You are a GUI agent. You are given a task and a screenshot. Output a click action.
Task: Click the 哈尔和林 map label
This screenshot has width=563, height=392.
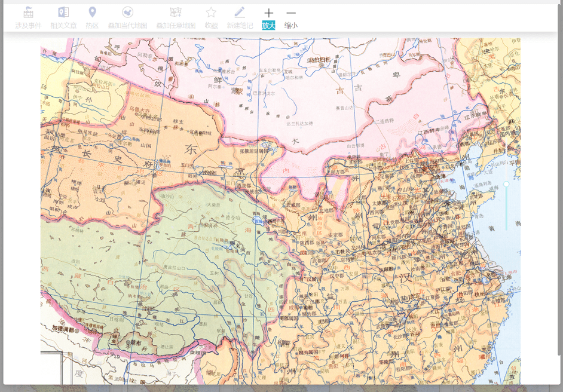tap(295, 78)
